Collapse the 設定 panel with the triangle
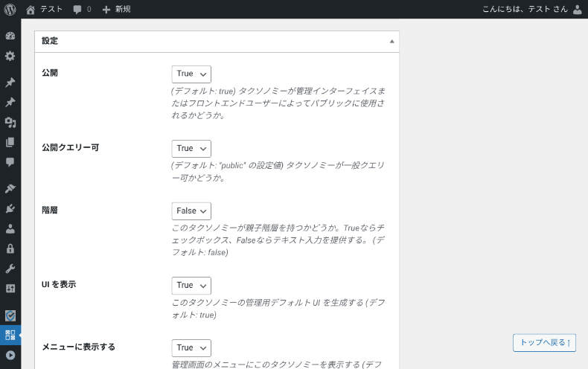588x369 pixels. 392,41
